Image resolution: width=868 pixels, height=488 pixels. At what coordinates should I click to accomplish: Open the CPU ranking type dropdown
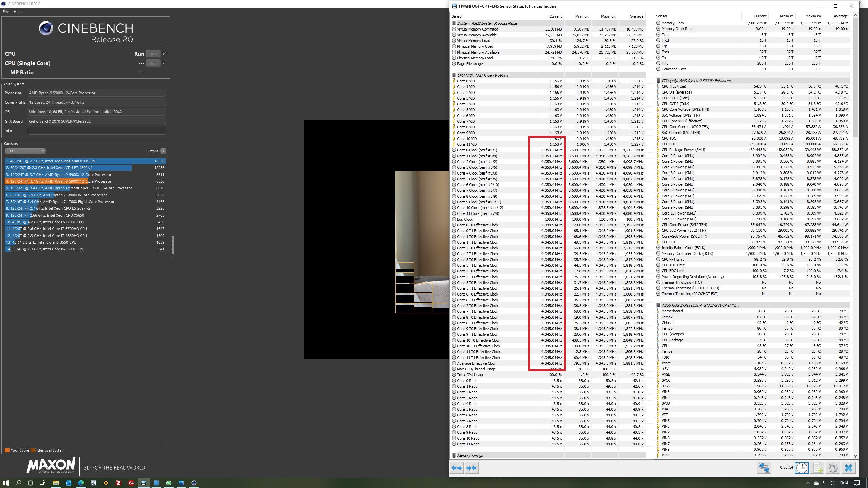point(25,151)
